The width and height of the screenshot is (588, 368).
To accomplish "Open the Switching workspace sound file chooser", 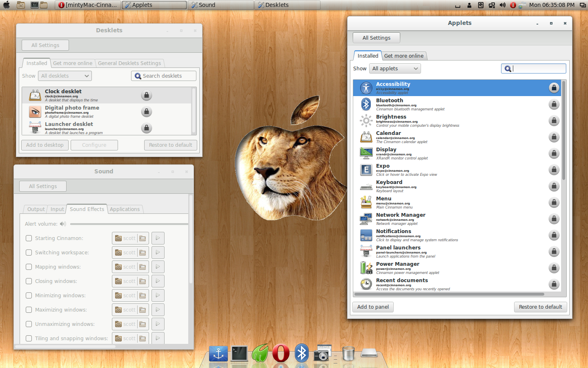I will point(130,253).
